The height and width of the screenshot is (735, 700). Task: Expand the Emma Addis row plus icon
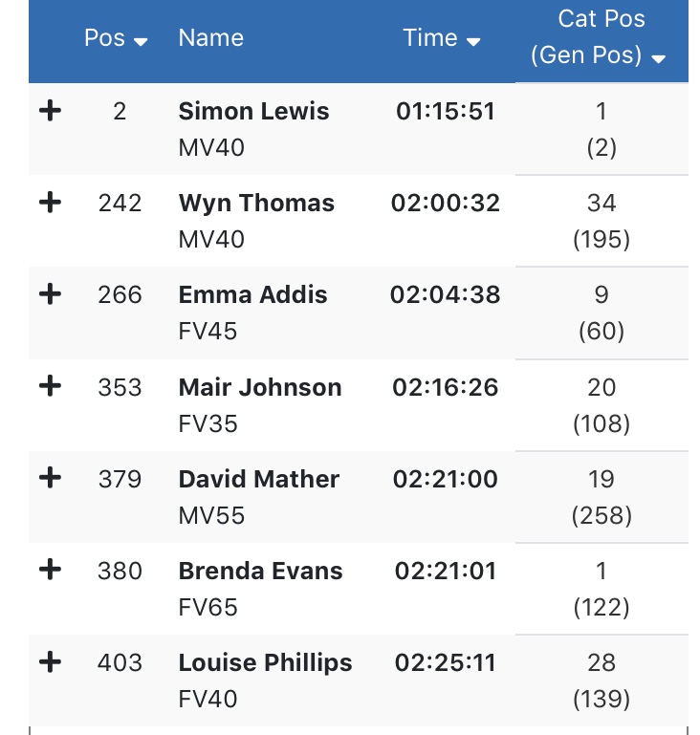50,294
